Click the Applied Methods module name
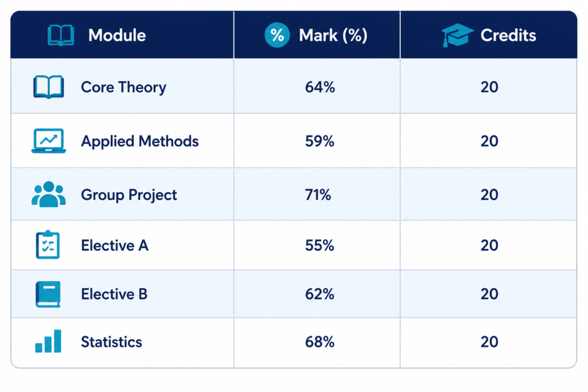 pyautogui.click(x=140, y=141)
